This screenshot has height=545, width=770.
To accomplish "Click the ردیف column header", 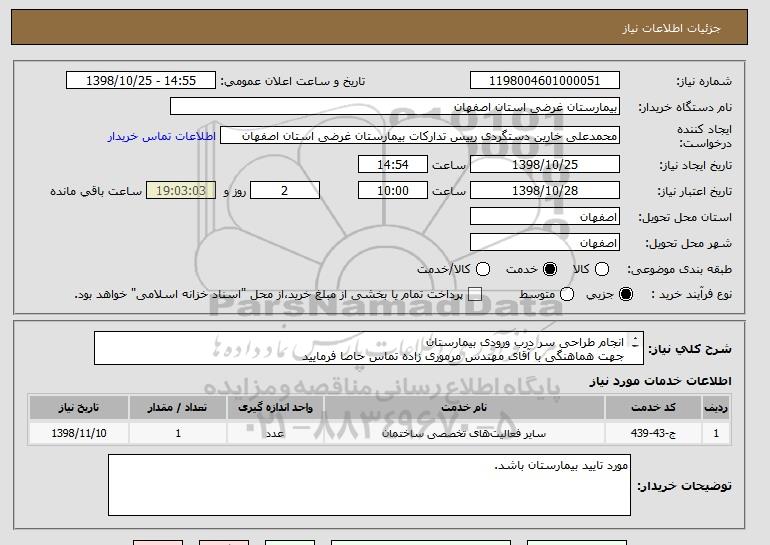I will point(716,408).
